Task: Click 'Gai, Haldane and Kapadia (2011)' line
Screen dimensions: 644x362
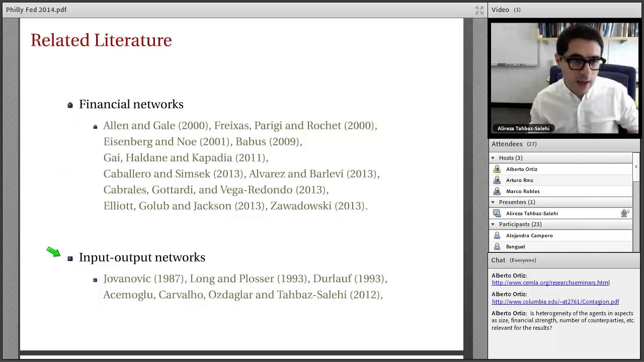Action: 186,158
